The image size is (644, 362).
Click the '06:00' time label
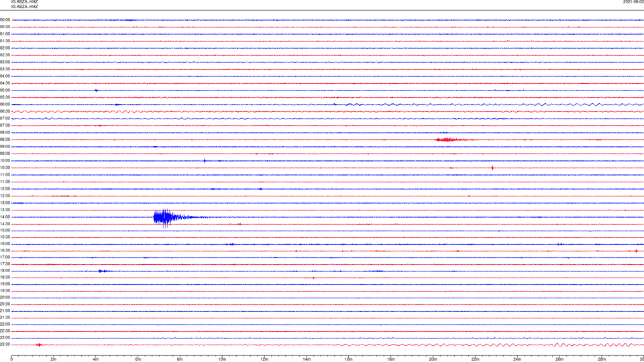pyautogui.click(x=5, y=105)
